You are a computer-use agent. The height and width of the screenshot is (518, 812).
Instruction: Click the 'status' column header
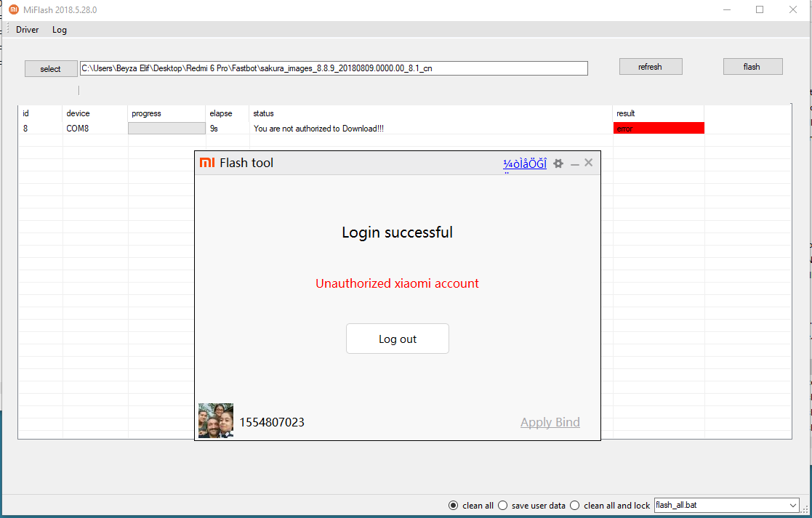tap(263, 113)
